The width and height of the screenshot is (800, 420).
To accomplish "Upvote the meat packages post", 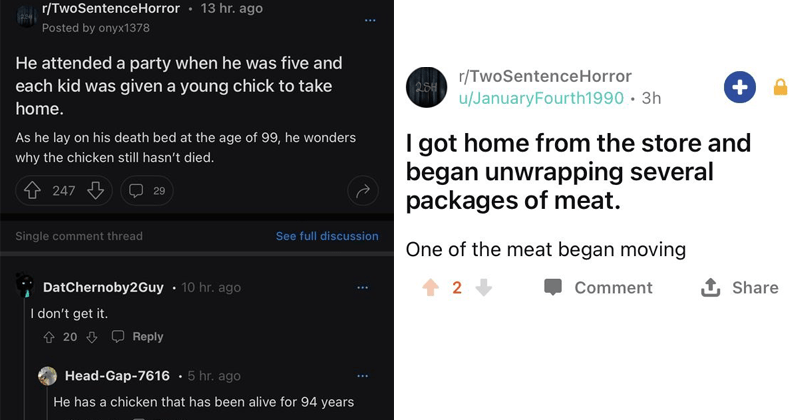I will click(x=430, y=287).
